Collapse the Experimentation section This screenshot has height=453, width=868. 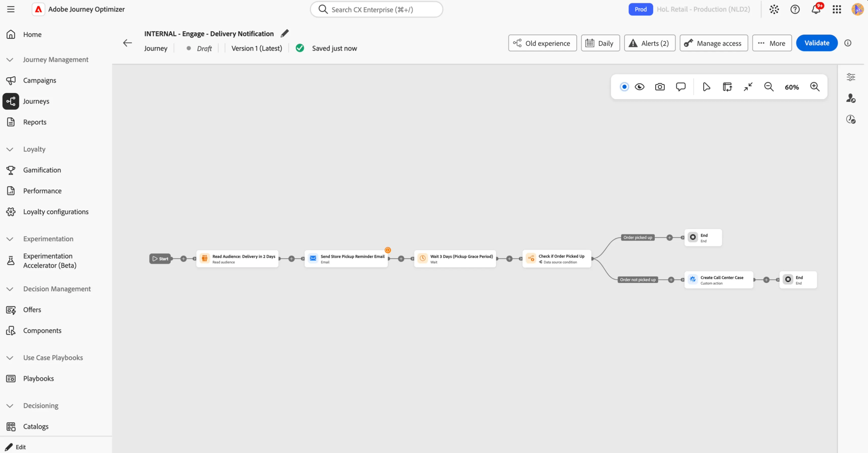(10, 239)
